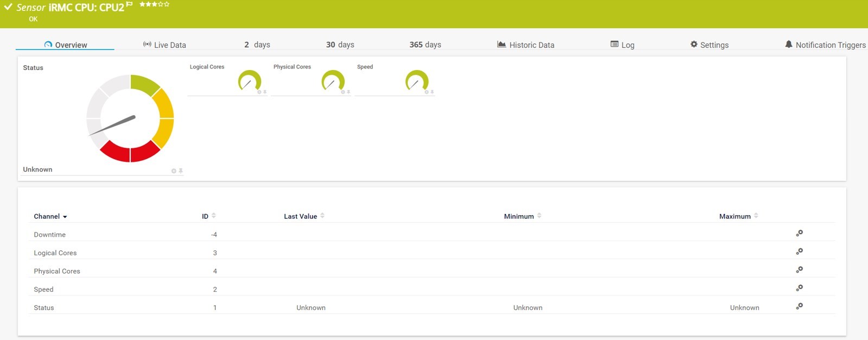This screenshot has height=340, width=868.
Task: Open gear settings for Logical Cores gauge
Action: pyautogui.click(x=259, y=92)
